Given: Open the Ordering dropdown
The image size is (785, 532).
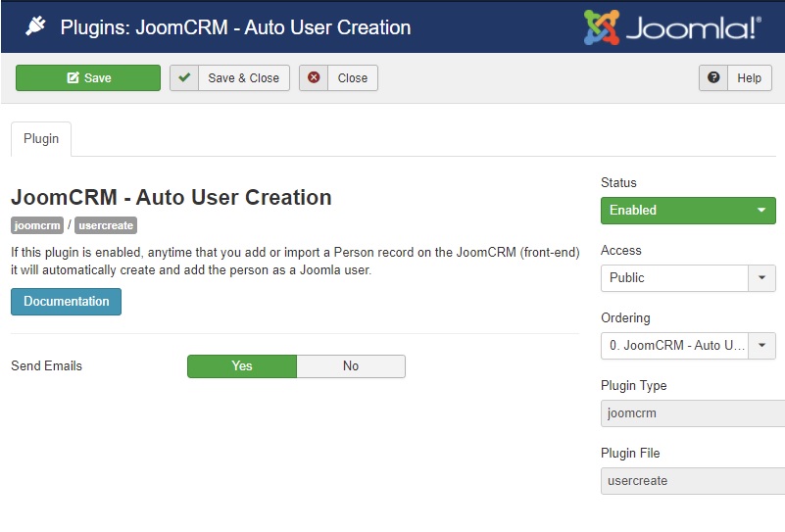Looking at the screenshot, I should click(x=688, y=345).
